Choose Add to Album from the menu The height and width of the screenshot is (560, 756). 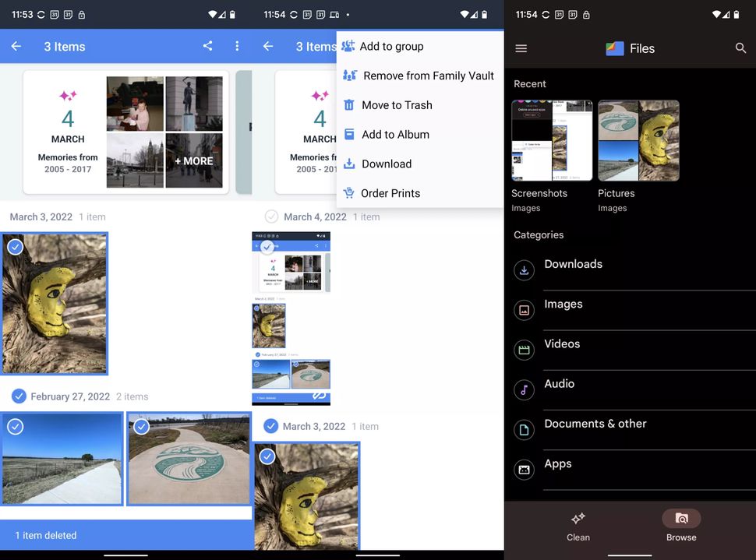tap(395, 134)
